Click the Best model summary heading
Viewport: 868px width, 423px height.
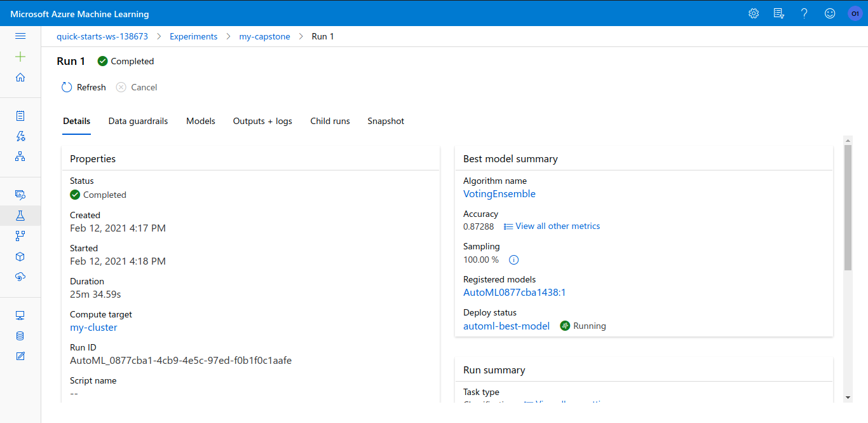[x=510, y=159]
